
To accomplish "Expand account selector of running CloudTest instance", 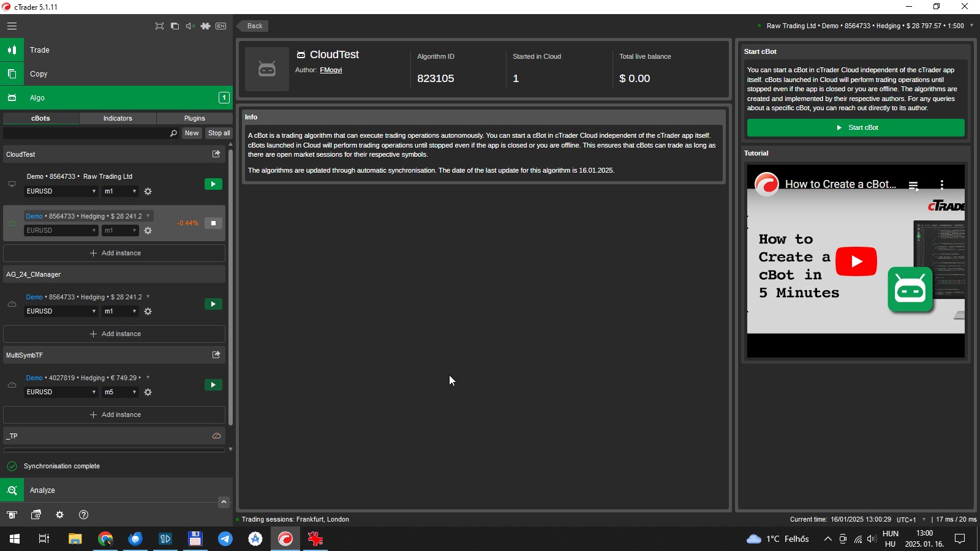I will [x=88, y=216].
